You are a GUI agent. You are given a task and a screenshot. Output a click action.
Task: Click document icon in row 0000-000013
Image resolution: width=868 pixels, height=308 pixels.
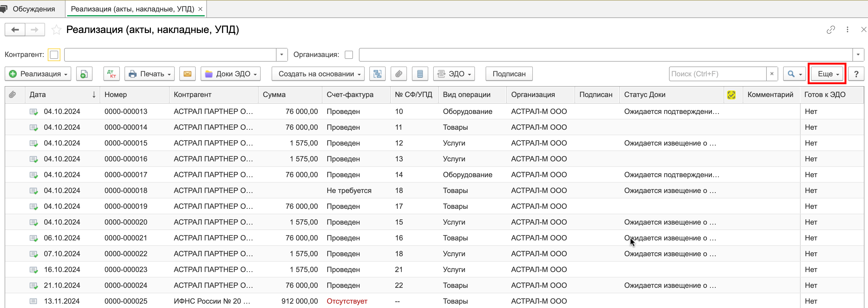click(x=33, y=111)
